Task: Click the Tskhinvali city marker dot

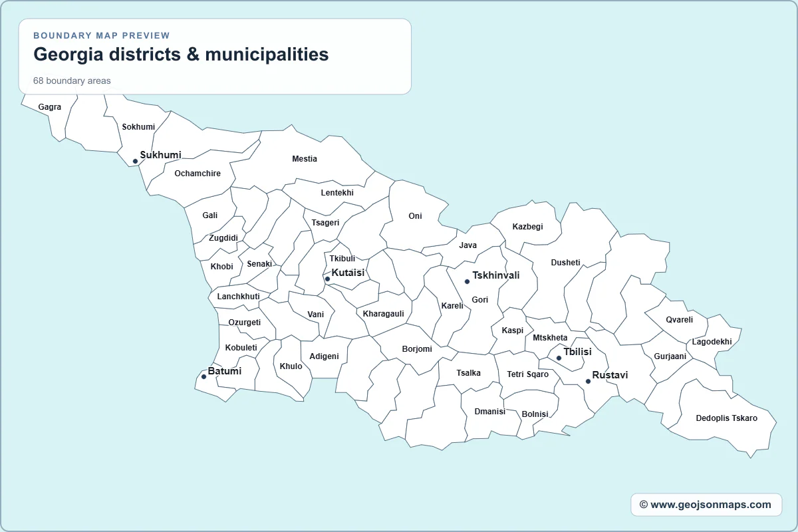Action: (x=467, y=281)
